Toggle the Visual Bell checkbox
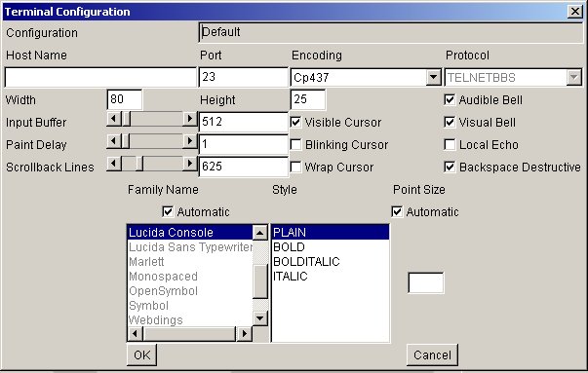Screen dimensions: 588x373 450,122
